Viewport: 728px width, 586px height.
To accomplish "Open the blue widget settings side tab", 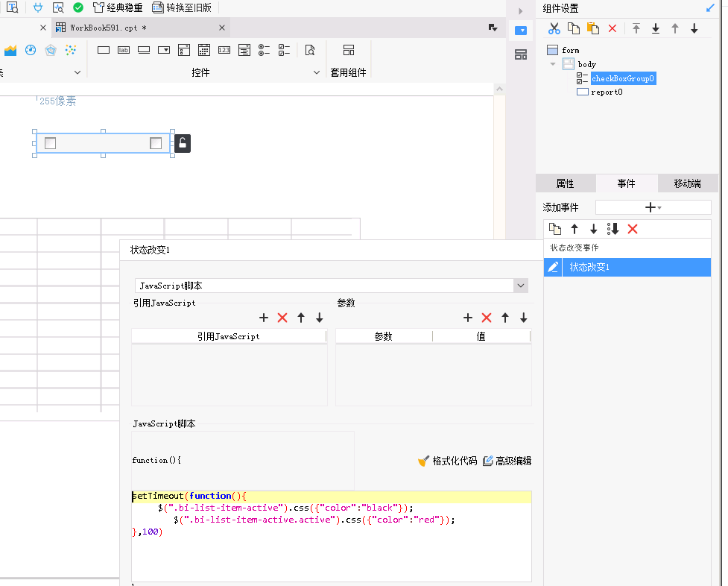I will coord(521,31).
